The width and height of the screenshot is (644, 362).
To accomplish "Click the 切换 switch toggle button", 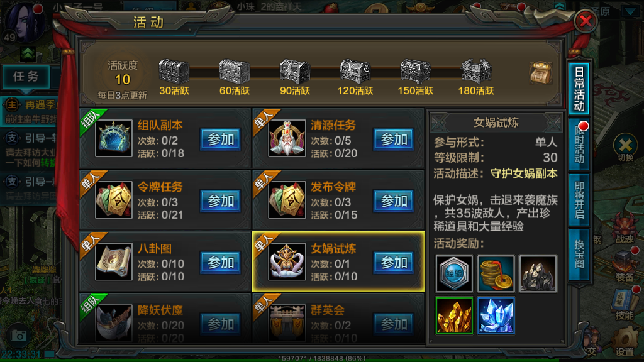I will click(x=625, y=148).
